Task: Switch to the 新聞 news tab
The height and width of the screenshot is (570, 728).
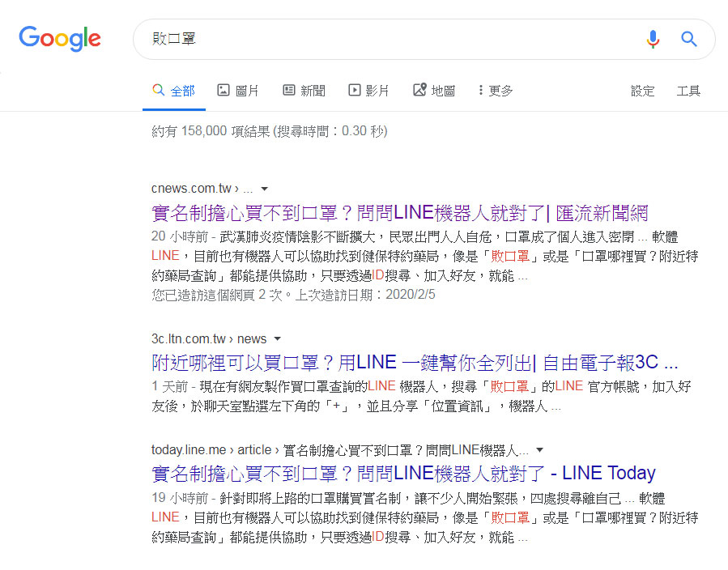Action: point(304,91)
